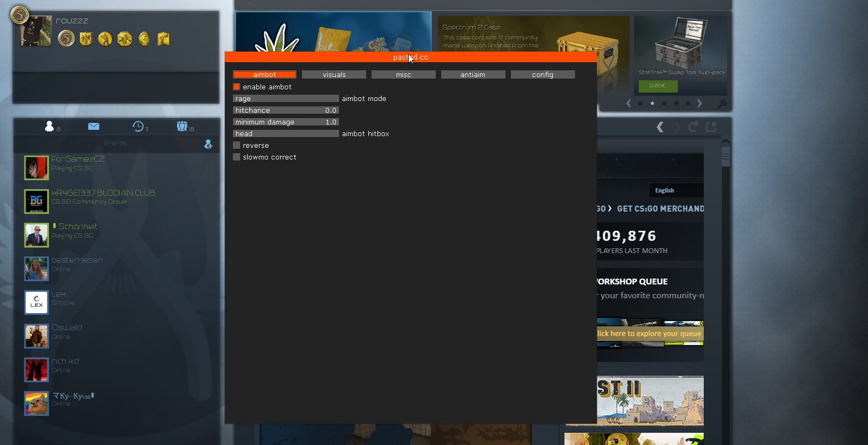Switch to the visuals tab
The height and width of the screenshot is (445, 868).
click(x=334, y=74)
